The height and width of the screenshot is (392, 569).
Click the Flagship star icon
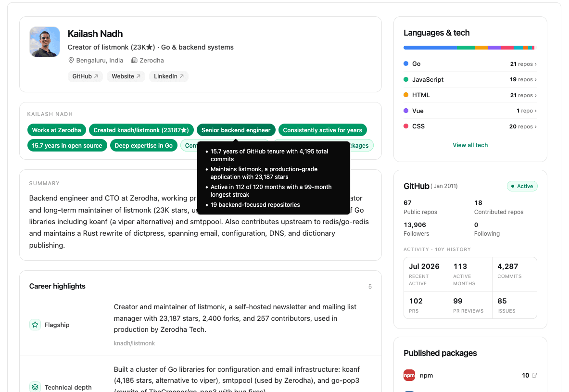35,325
